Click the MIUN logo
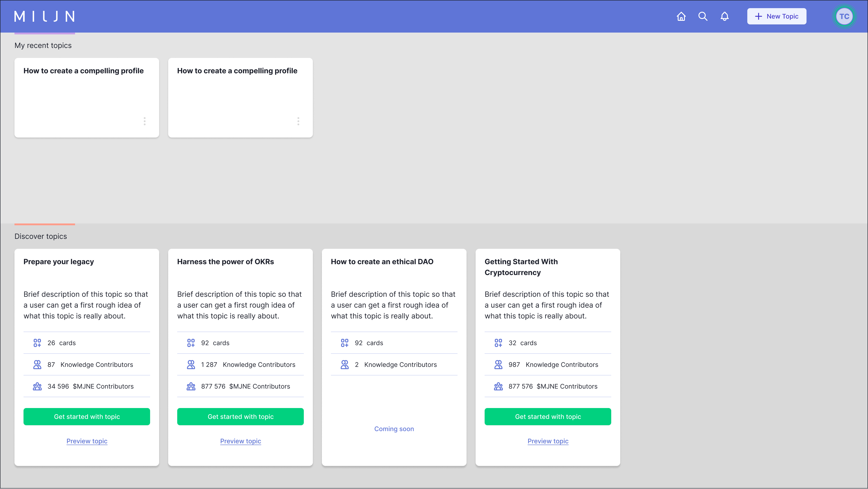The width and height of the screenshot is (868, 489). 45,16
